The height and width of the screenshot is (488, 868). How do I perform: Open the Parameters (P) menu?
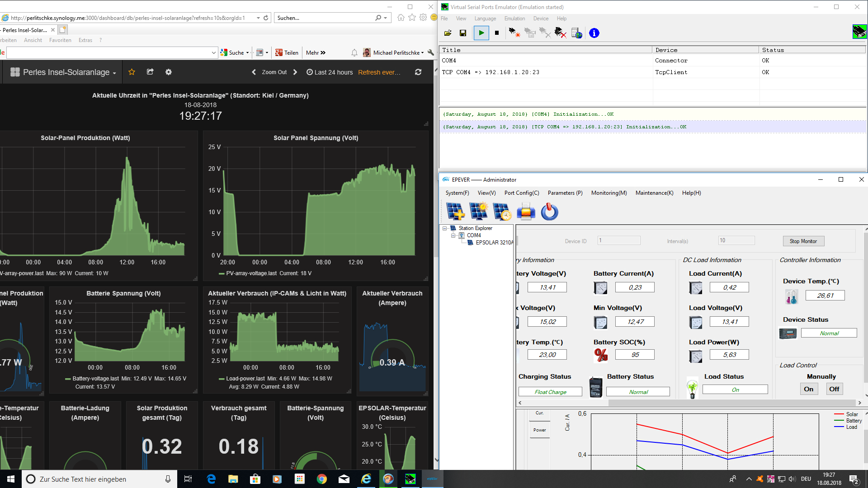coord(565,193)
